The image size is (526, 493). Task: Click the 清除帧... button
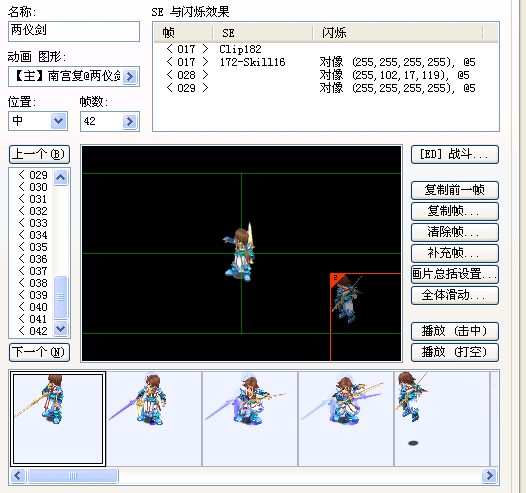(x=455, y=232)
